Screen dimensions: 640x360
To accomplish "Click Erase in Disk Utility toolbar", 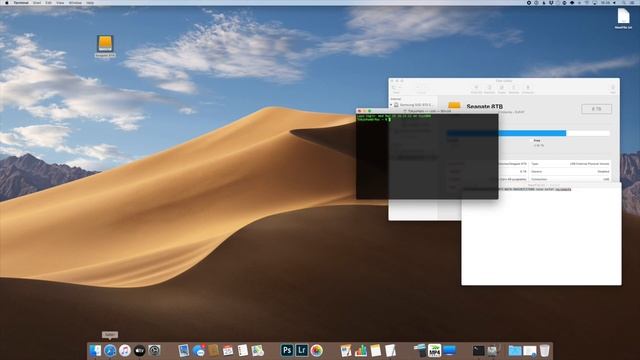I will pyautogui.click(x=502, y=89).
